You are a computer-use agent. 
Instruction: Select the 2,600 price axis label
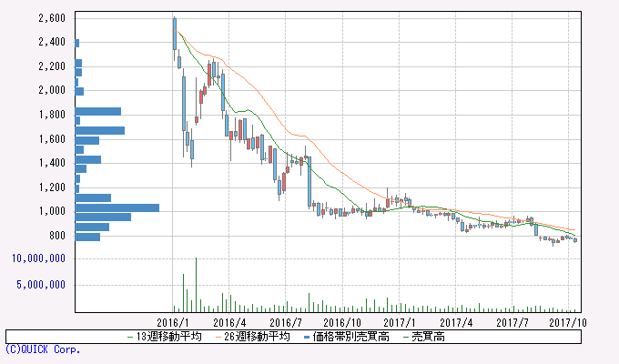click(x=52, y=18)
